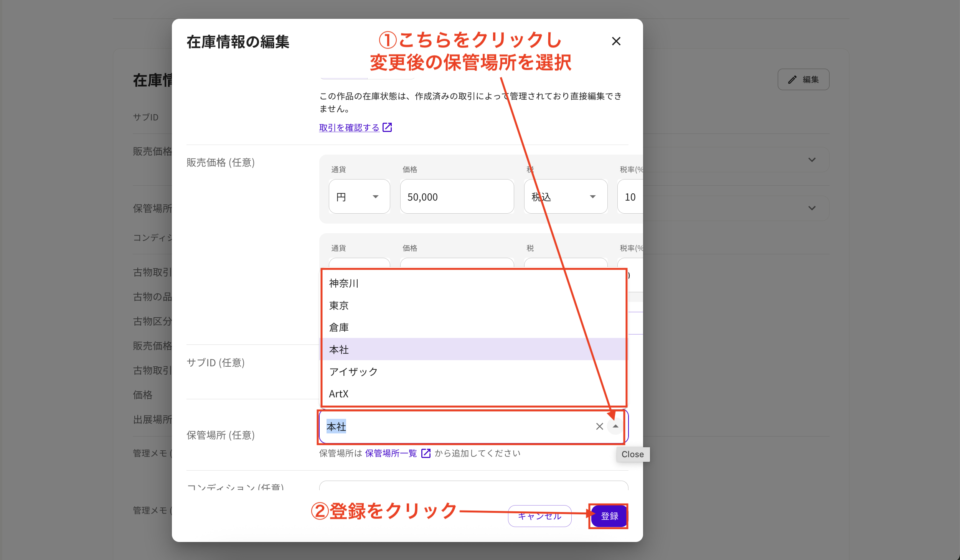The width and height of the screenshot is (960, 560).
Task: Click the tax rate field showing 10
Action: coord(631,196)
